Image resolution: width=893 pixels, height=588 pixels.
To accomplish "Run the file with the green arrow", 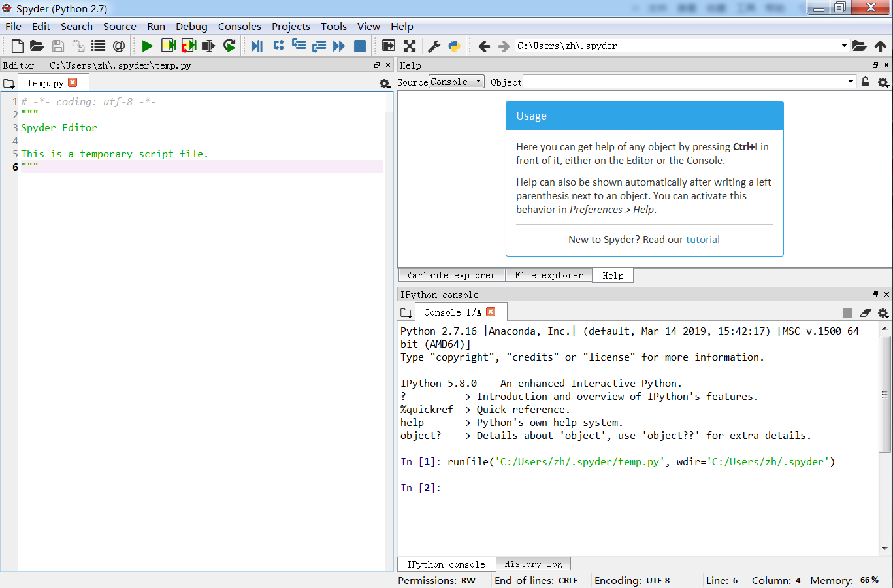I will [x=148, y=46].
